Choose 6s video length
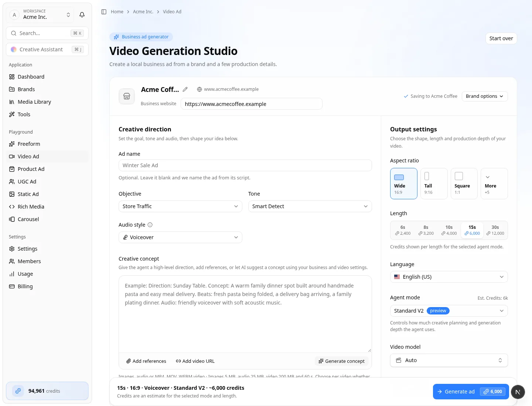This screenshot has width=532, height=406. click(x=403, y=230)
